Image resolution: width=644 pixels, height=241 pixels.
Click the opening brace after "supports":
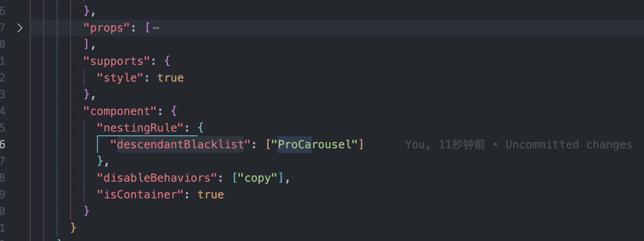[x=167, y=61]
